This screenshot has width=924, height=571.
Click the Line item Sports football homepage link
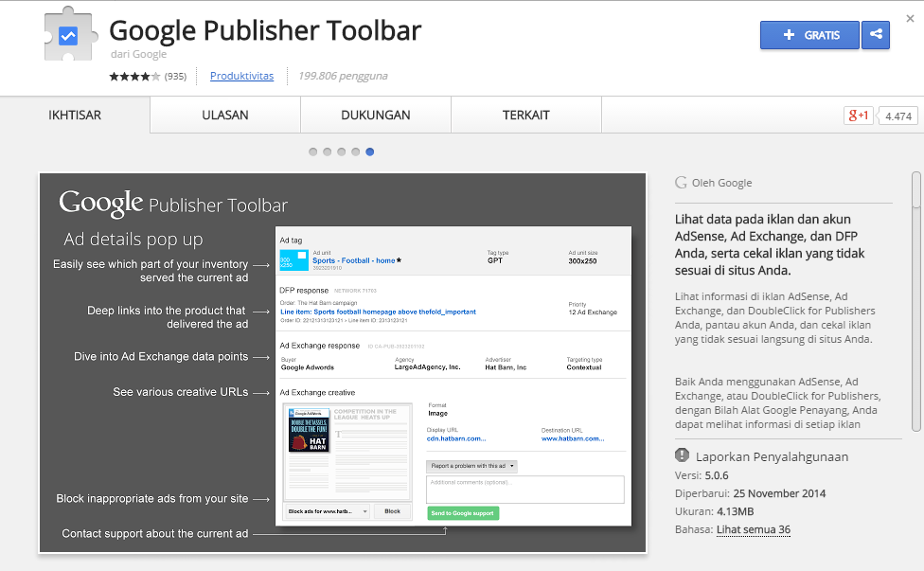click(379, 312)
